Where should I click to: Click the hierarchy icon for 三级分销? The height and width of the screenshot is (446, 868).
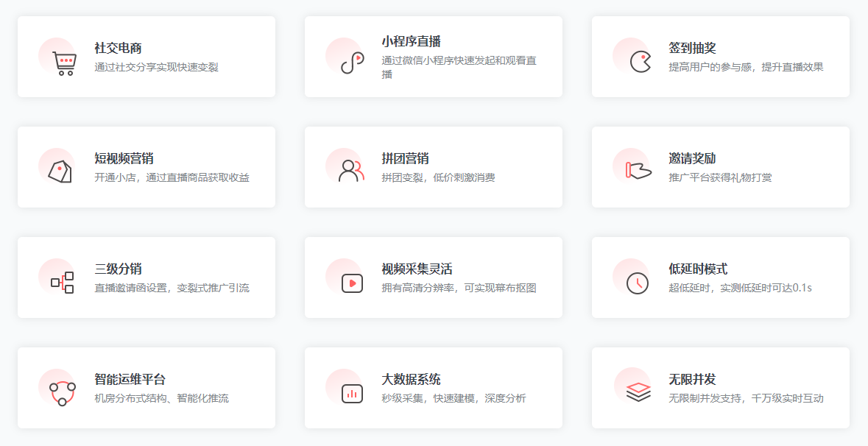coord(62,282)
